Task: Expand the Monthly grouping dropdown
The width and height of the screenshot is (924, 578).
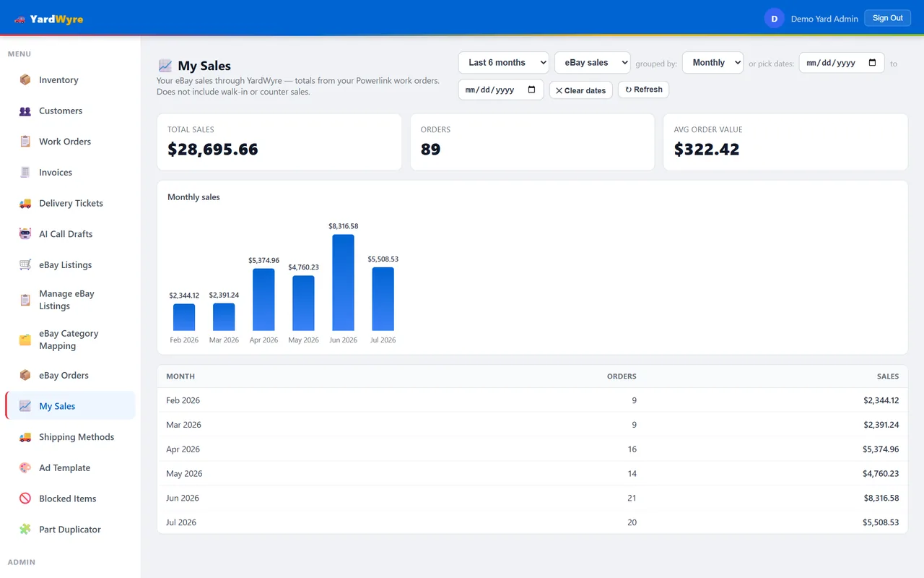Action: click(712, 63)
